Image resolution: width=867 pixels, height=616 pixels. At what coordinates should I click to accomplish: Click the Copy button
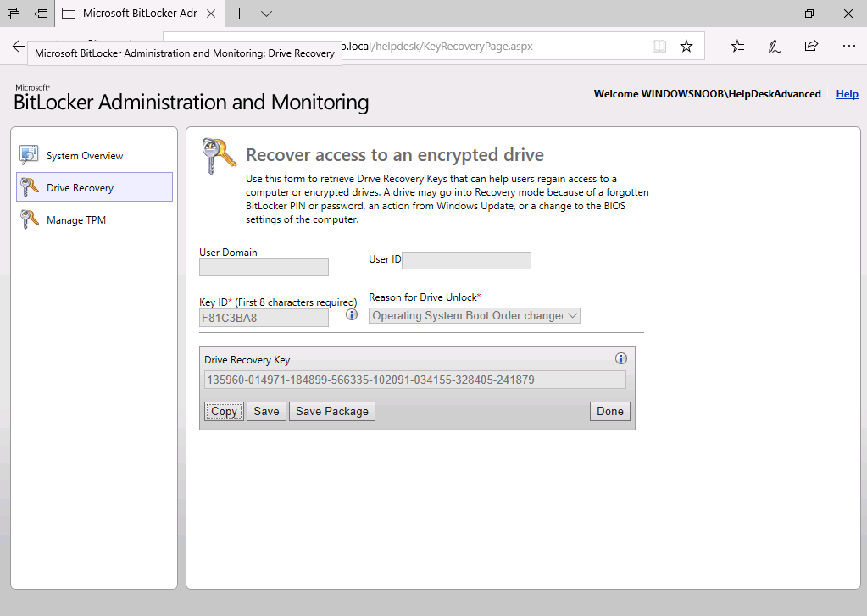224,412
